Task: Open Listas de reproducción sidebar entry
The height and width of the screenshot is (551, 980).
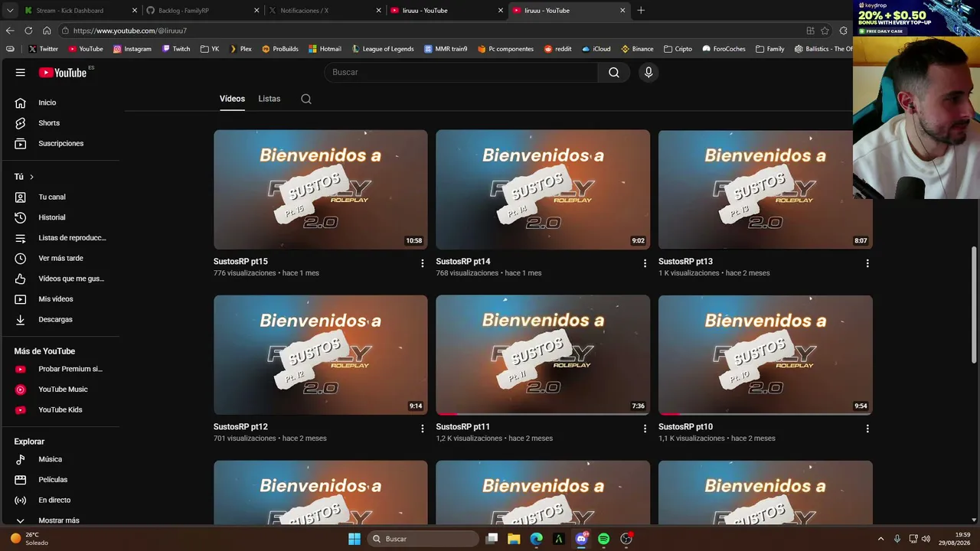Action: coord(61,238)
